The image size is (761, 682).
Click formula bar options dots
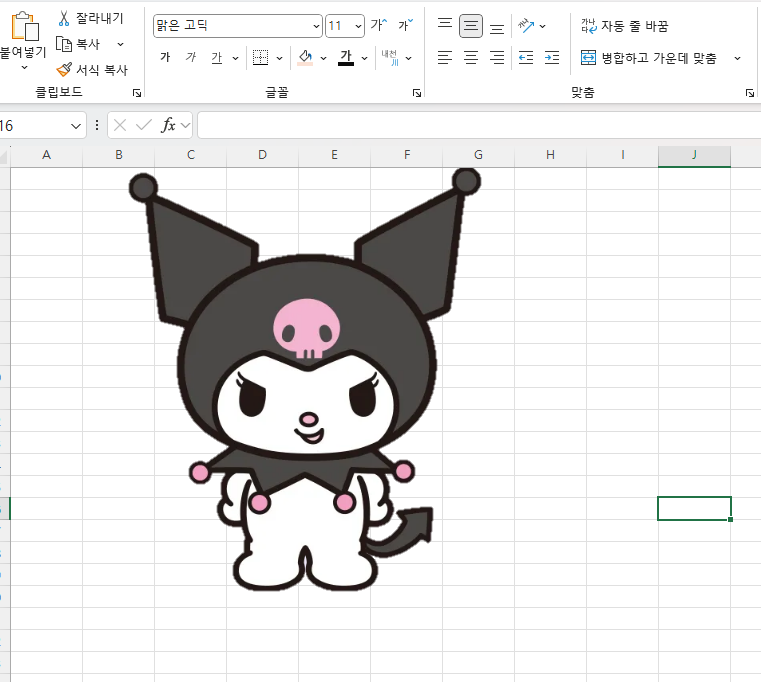pos(97,126)
